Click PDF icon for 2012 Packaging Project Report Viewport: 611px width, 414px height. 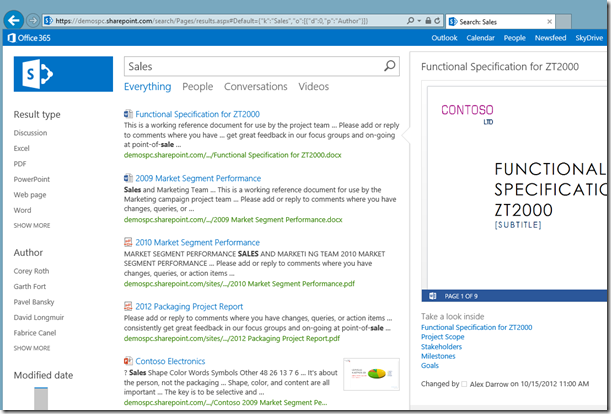(128, 306)
